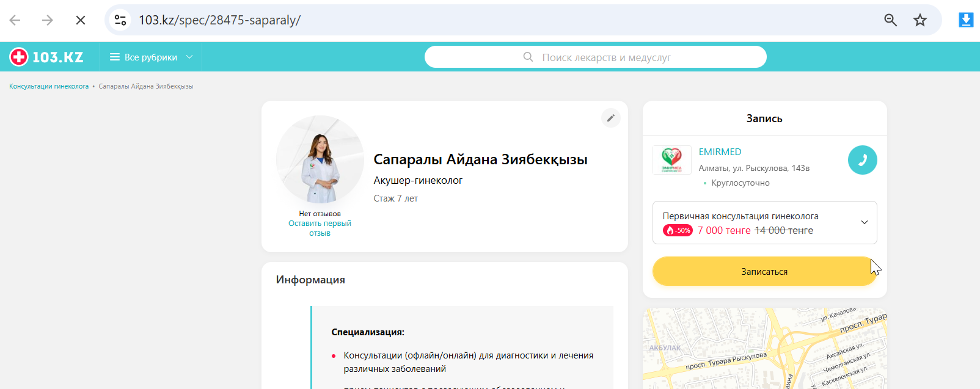Click the doctor name heading Сапаралы Айдана Зиябекқызы
Viewport: 980px width, 389px height.
click(x=480, y=159)
